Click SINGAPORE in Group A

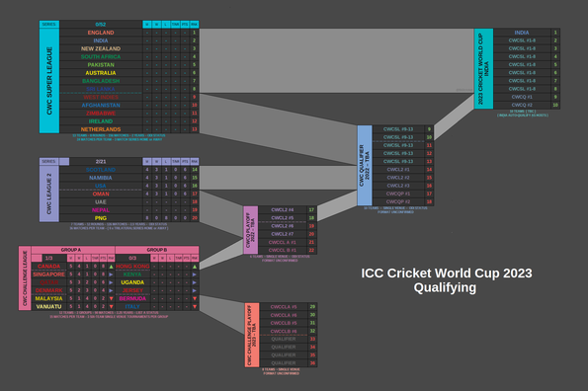point(49,274)
